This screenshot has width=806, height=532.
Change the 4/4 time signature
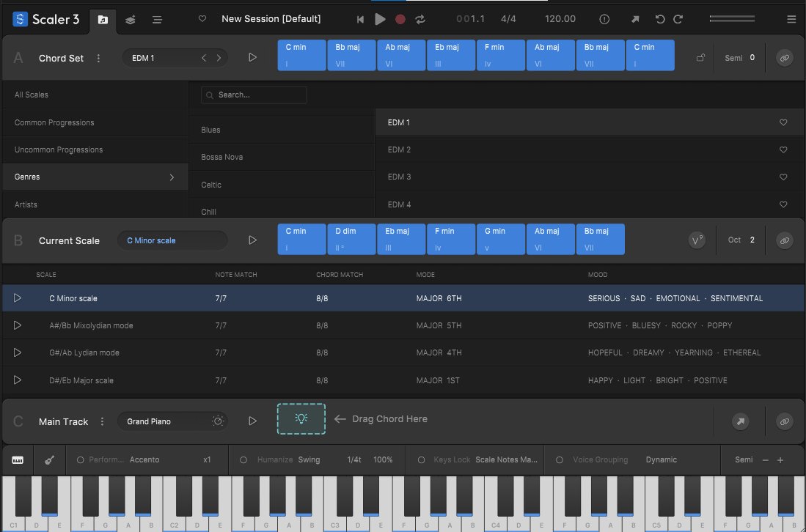pyautogui.click(x=508, y=19)
